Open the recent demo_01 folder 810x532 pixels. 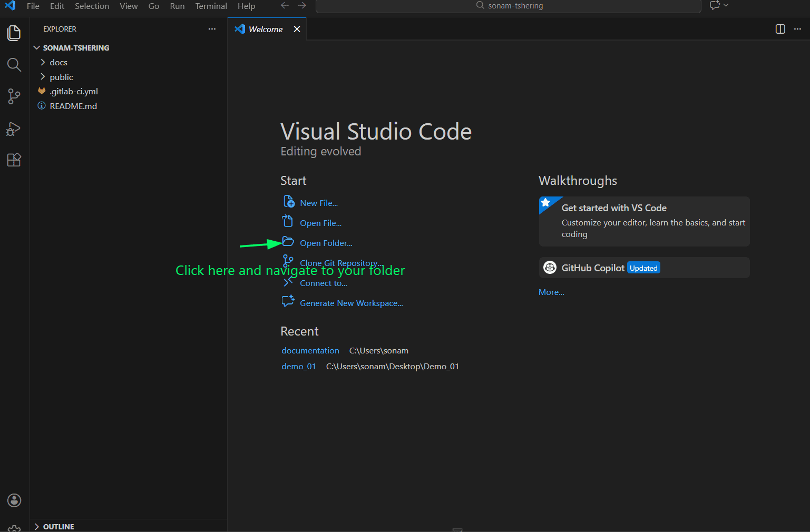pos(298,367)
